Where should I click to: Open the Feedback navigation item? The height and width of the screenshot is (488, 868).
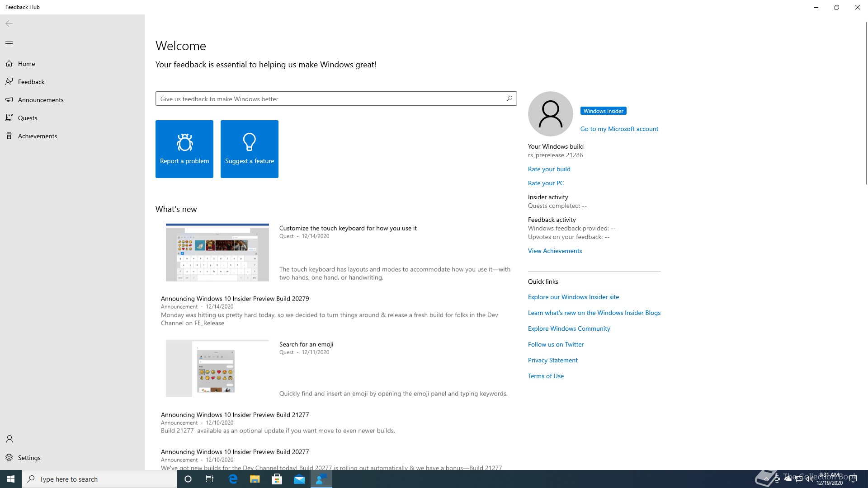[x=72, y=82]
